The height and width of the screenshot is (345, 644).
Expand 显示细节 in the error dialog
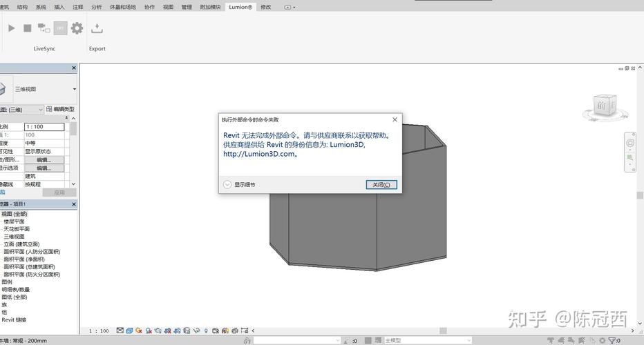240,185
